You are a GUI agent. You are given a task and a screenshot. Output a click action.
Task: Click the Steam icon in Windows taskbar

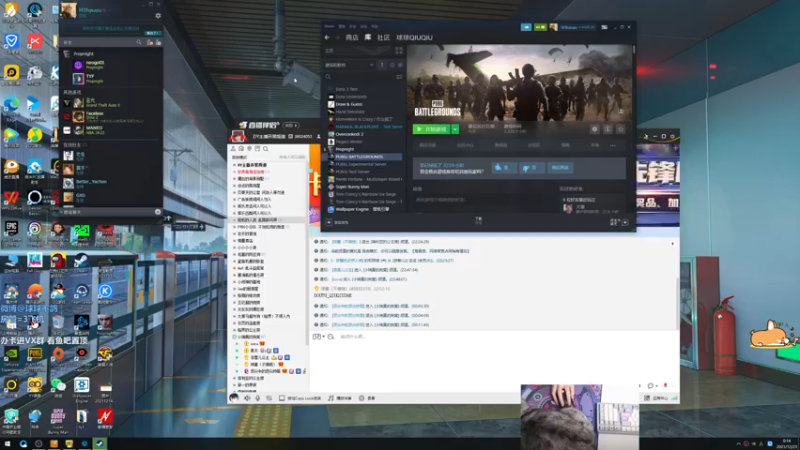[x=100, y=443]
